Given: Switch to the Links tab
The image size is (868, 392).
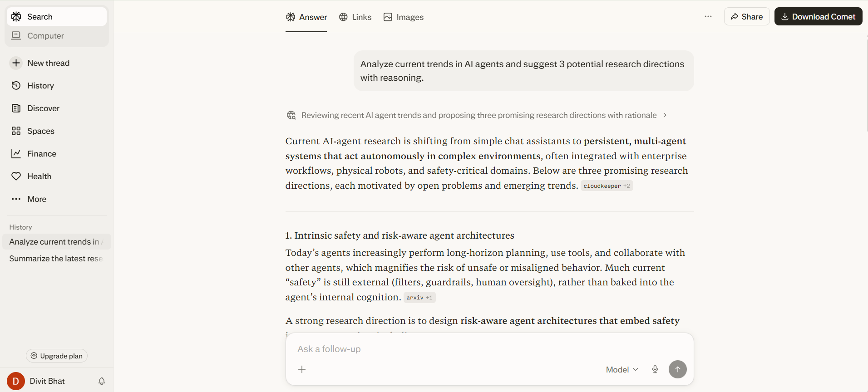Looking at the screenshot, I should [x=355, y=17].
